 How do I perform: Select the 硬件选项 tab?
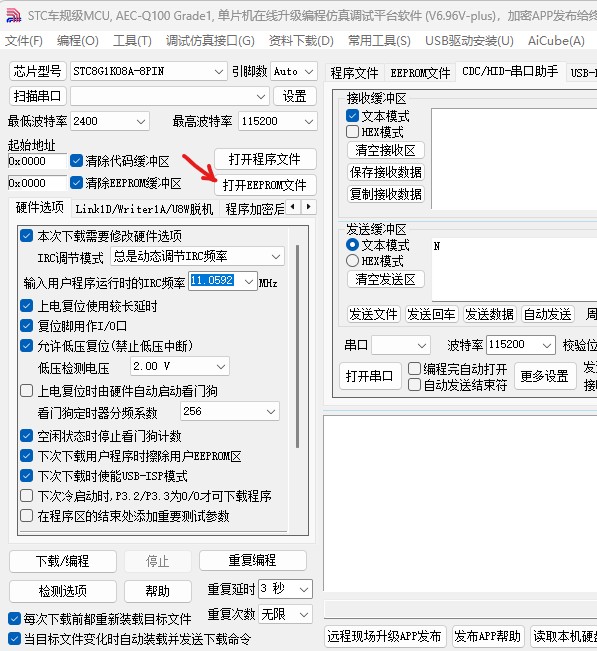39,207
